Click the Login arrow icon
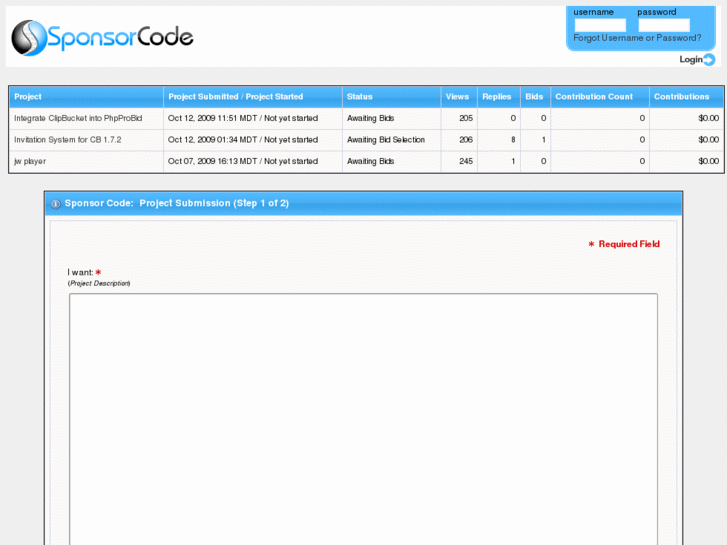The width and height of the screenshot is (727, 545). point(709,59)
